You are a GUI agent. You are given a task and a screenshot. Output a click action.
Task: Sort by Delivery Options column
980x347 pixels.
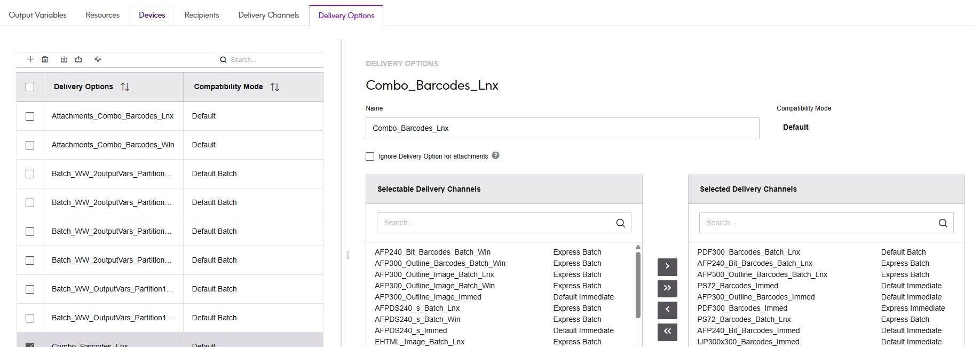click(x=125, y=87)
